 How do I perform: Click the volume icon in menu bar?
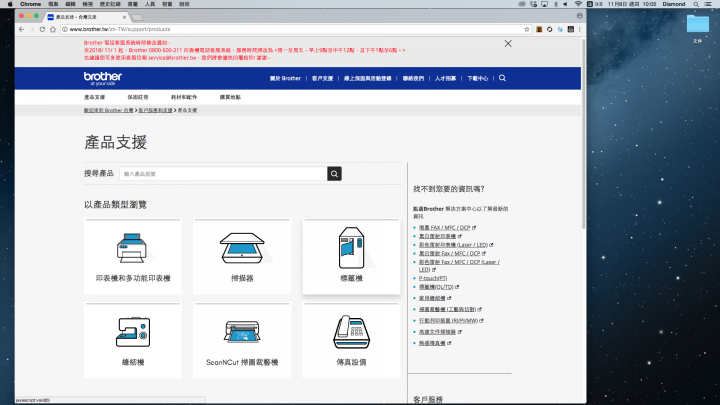coord(566,4)
